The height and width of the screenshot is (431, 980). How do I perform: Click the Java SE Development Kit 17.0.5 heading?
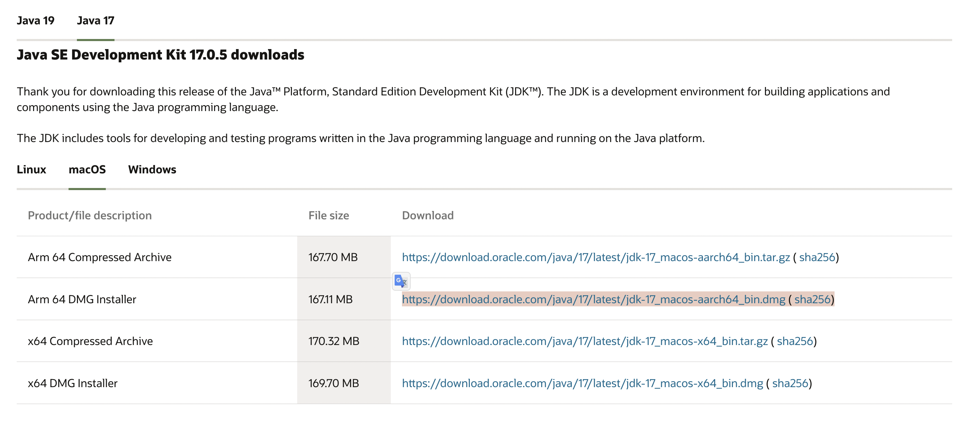tap(160, 55)
